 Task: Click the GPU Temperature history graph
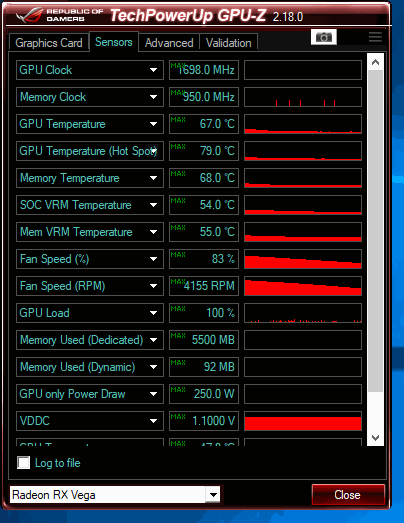coord(303,124)
